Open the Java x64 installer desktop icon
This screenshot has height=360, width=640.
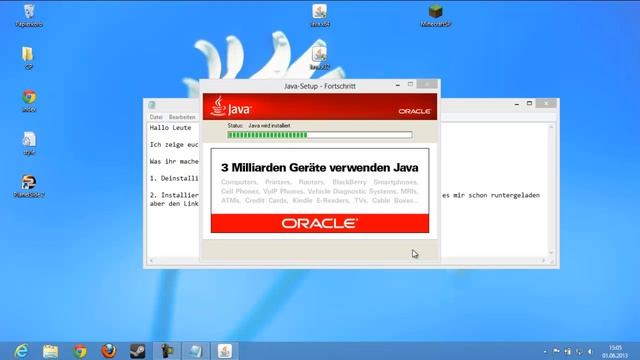[x=320, y=16]
